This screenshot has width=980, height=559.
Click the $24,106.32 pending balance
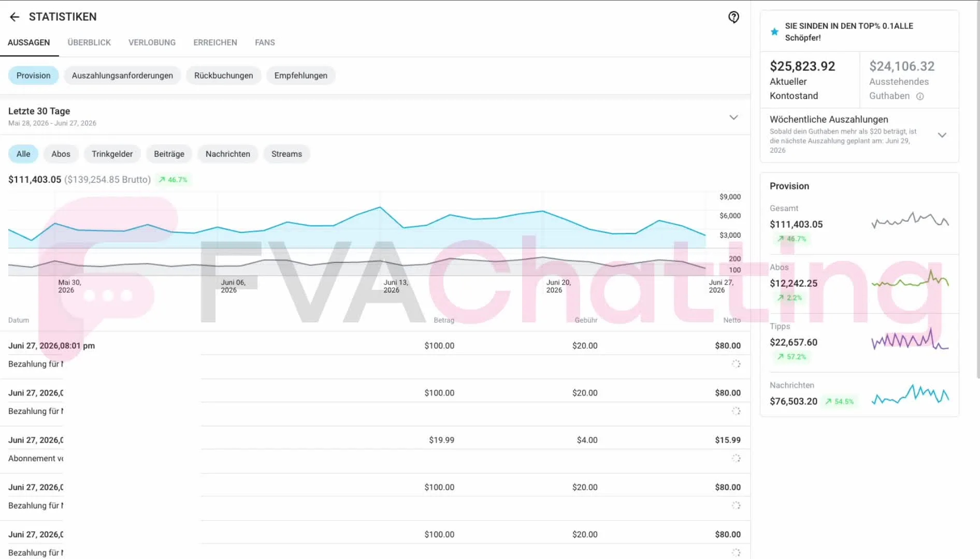point(902,66)
